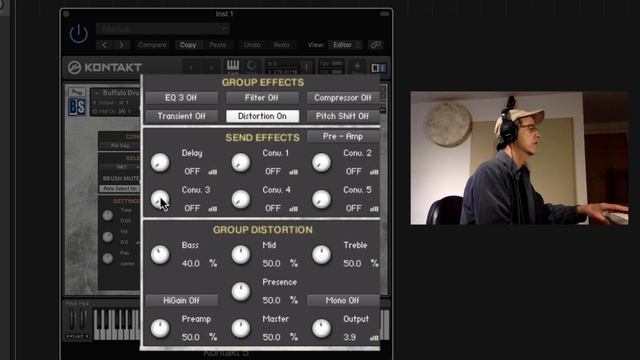
Task: Toggle the Kontakt keyboard view icon
Action: tap(233, 65)
